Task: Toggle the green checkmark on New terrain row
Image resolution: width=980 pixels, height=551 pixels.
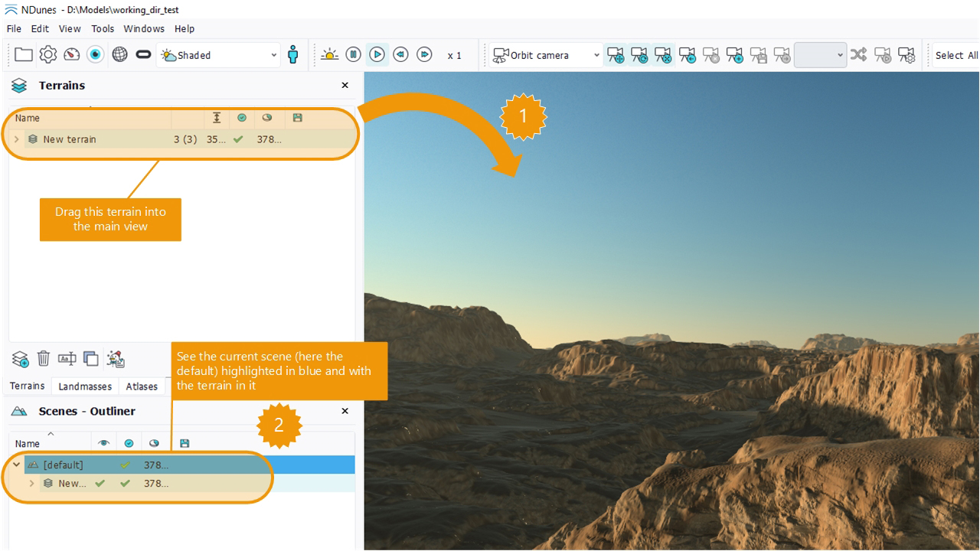Action: tap(238, 139)
